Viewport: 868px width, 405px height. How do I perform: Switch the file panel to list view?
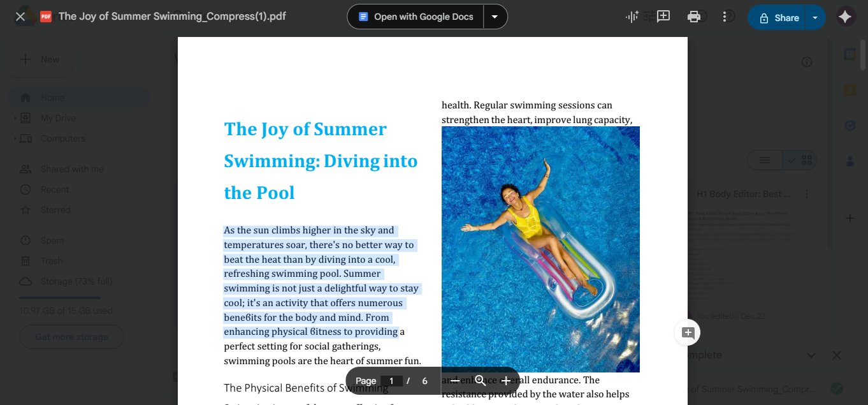(x=763, y=160)
